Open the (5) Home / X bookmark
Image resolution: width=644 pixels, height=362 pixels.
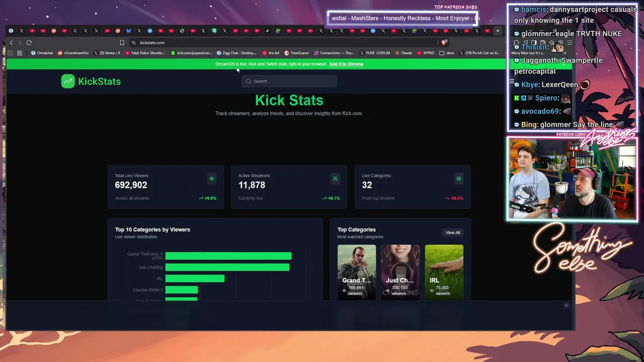coord(107,53)
